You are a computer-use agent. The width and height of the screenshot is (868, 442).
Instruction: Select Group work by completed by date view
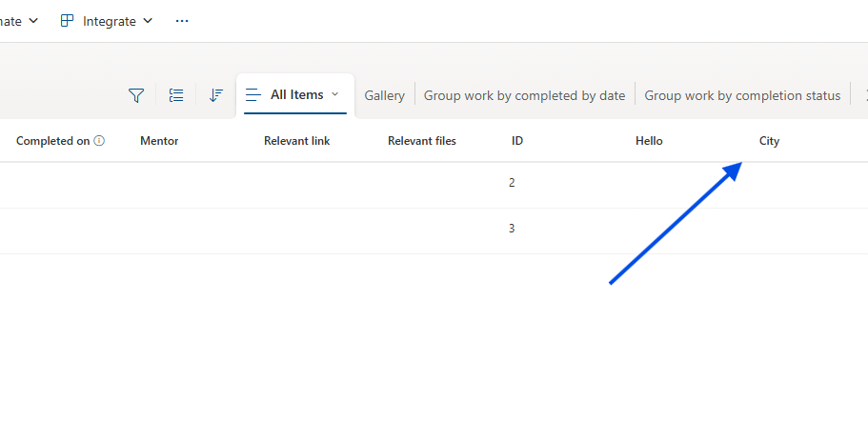coord(524,95)
